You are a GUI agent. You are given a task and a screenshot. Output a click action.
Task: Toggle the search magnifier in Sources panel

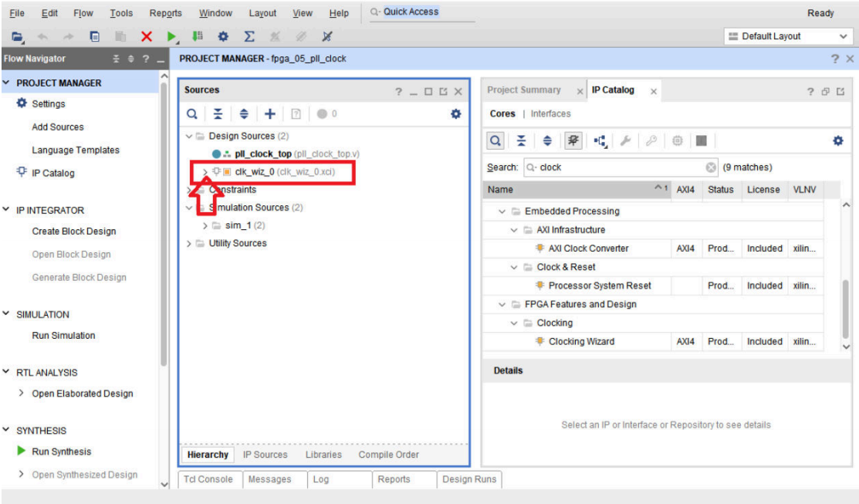[x=192, y=114]
